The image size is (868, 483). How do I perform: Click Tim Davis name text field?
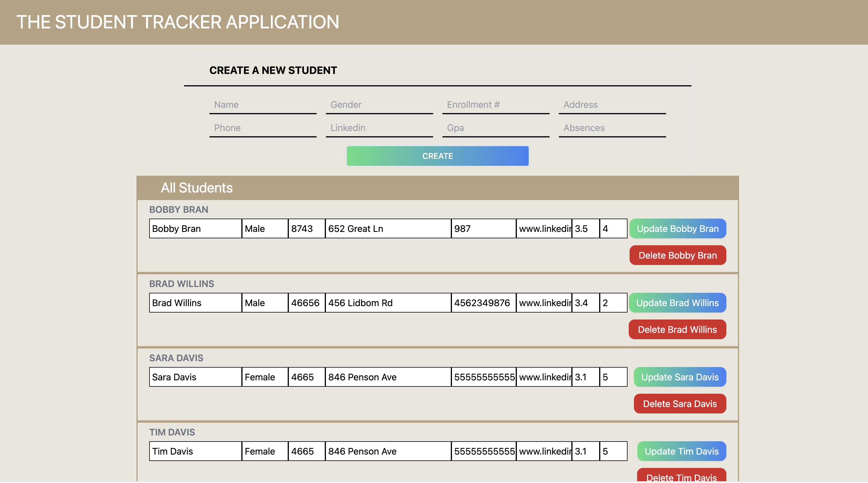[195, 451]
